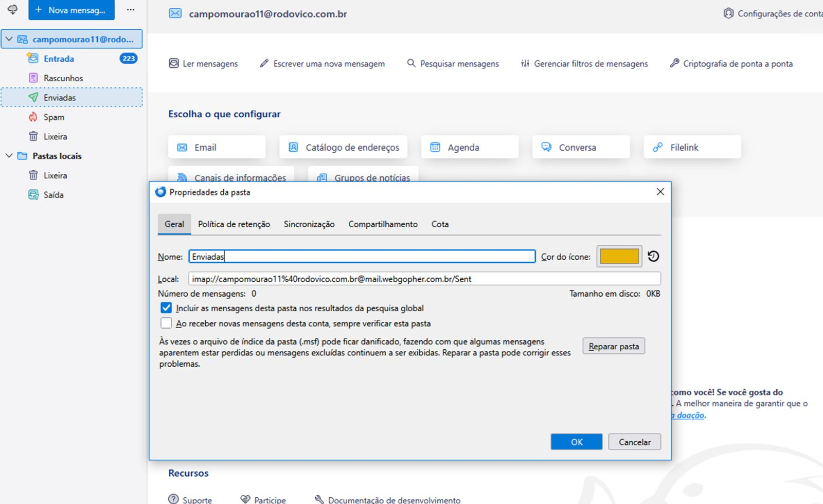Select the Spam folder
This screenshot has width=823, height=504.
72,117
